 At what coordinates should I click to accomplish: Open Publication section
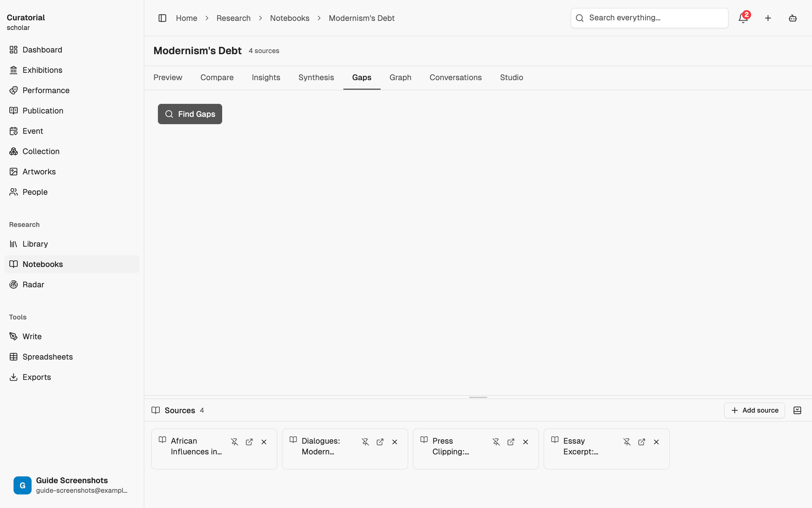point(72,111)
